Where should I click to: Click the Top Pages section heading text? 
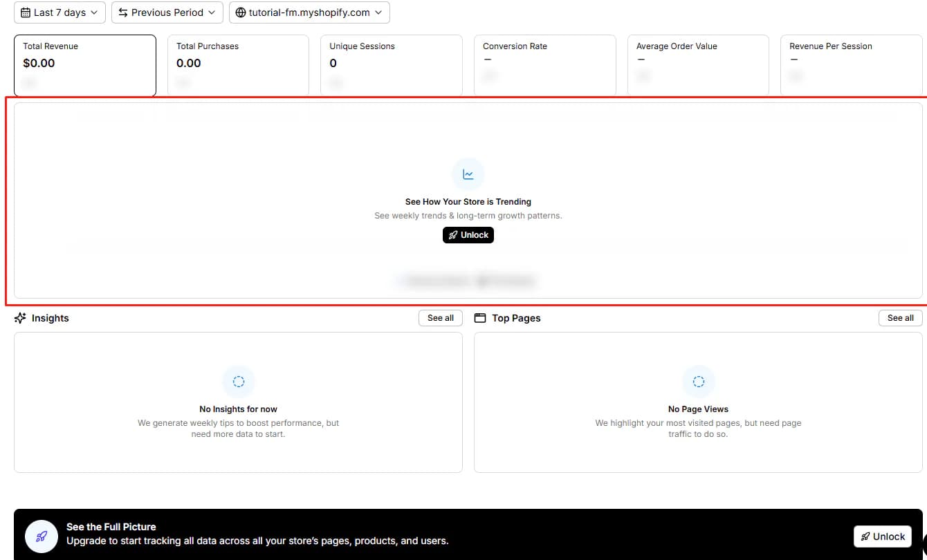516,318
